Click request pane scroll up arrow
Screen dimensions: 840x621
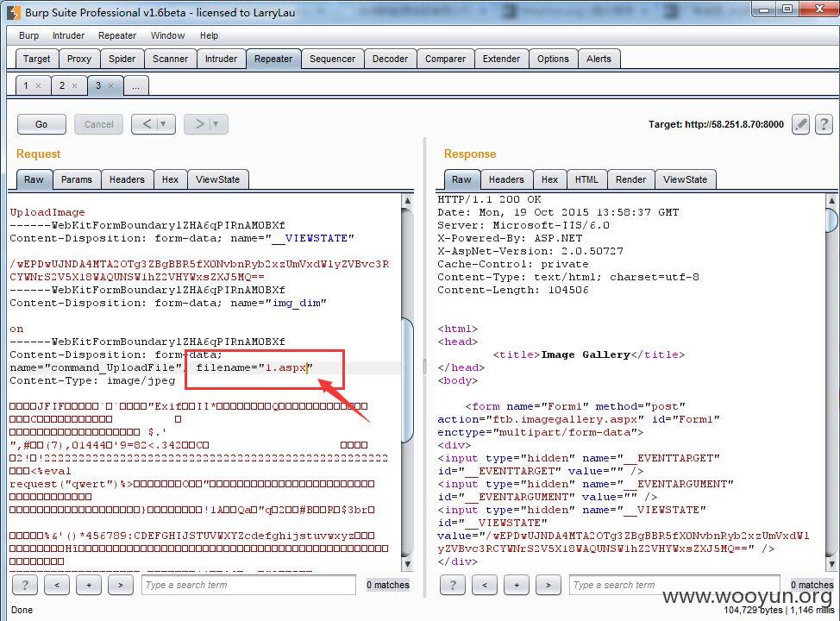coord(407,200)
